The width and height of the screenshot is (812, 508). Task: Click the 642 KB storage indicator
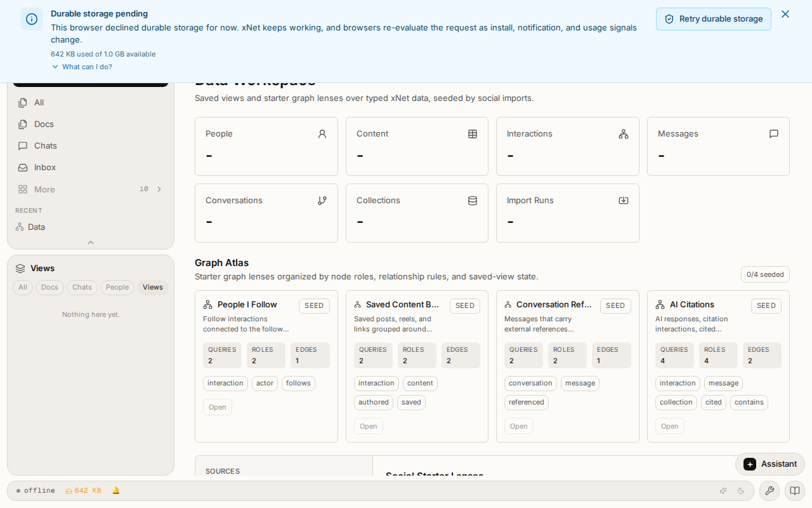(83, 491)
